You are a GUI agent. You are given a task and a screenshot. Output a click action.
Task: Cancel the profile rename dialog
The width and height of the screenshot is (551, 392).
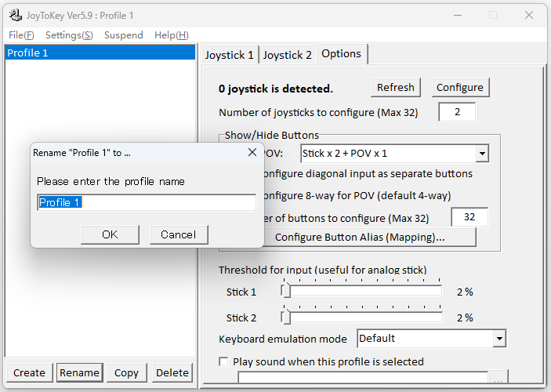178,234
